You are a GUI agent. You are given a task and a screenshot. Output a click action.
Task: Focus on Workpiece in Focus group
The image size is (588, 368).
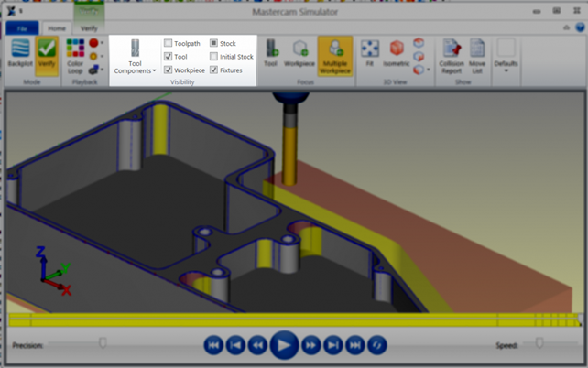tap(299, 53)
